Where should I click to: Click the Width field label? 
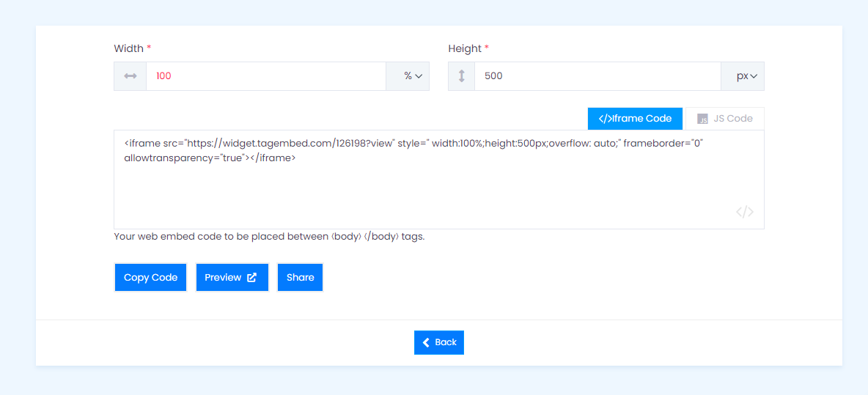[x=132, y=48]
